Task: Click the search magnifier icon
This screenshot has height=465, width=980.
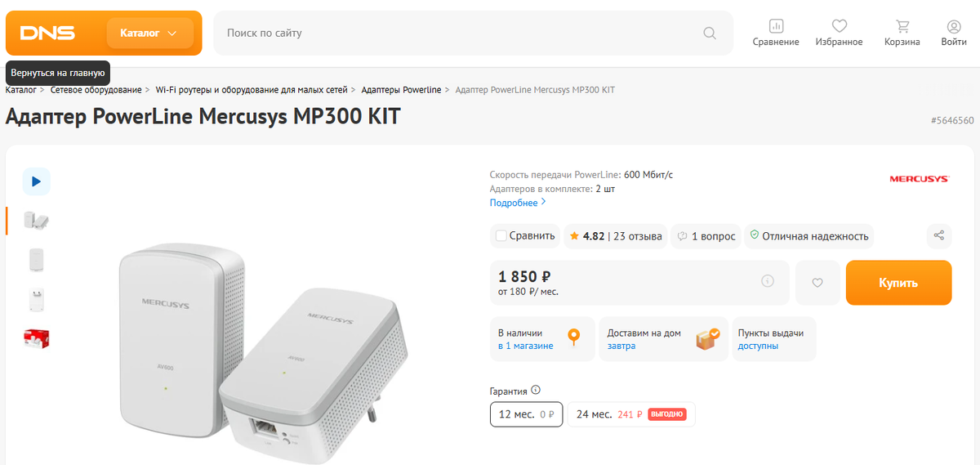Action: 710,34
